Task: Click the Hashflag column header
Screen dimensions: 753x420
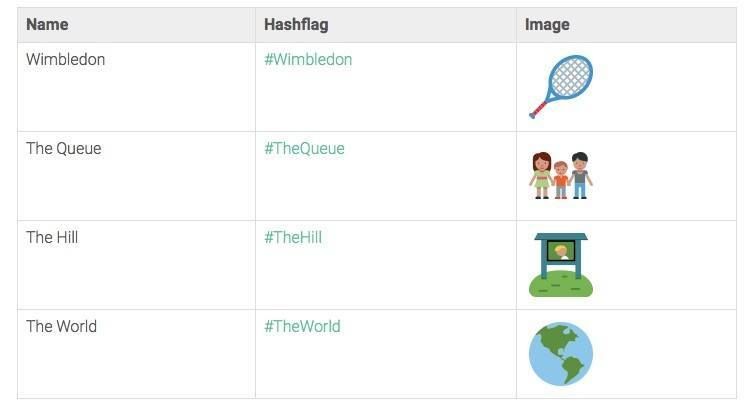Action: [x=296, y=24]
